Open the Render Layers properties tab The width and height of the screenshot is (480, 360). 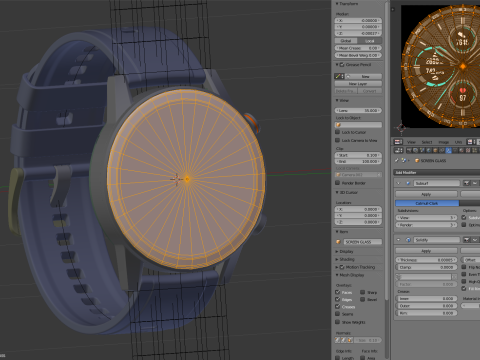pyautogui.click(x=415, y=150)
